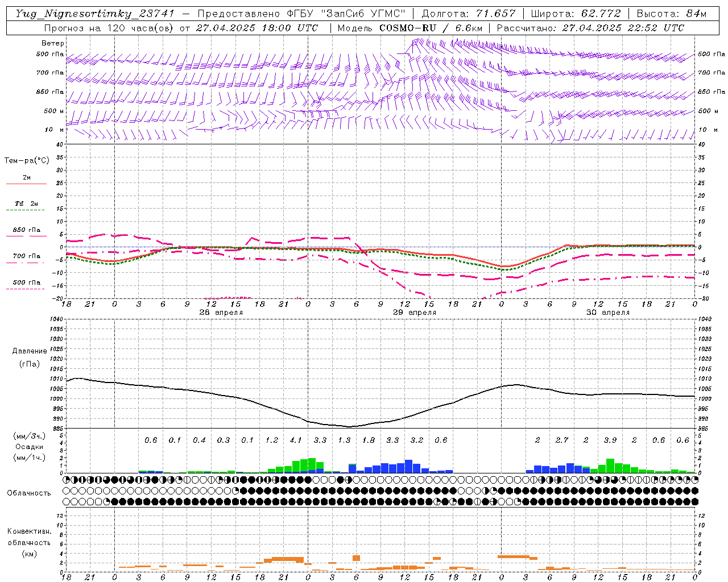Select the Облачность row label
This screenshot has height=582, width=728.
point(29,493)
